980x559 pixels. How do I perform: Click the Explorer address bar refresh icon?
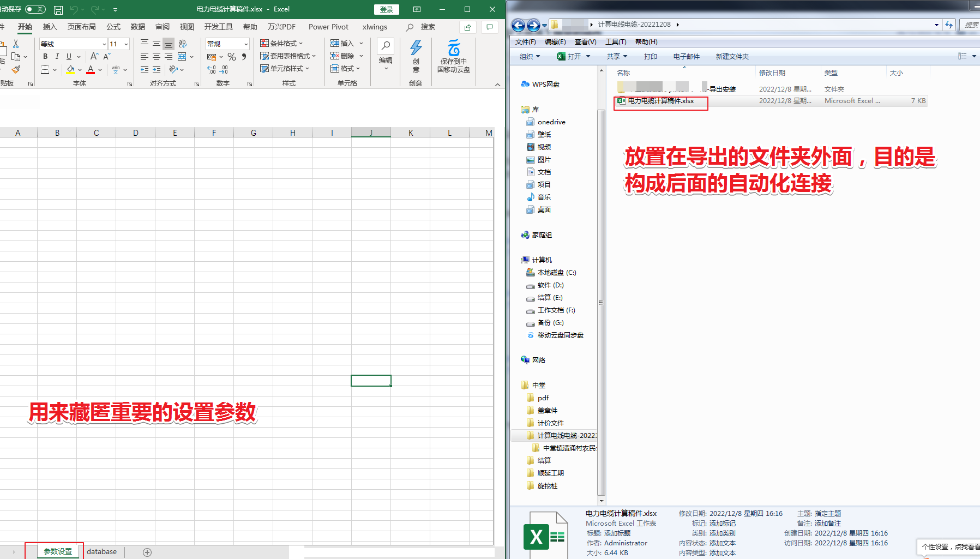click(949, 25)
